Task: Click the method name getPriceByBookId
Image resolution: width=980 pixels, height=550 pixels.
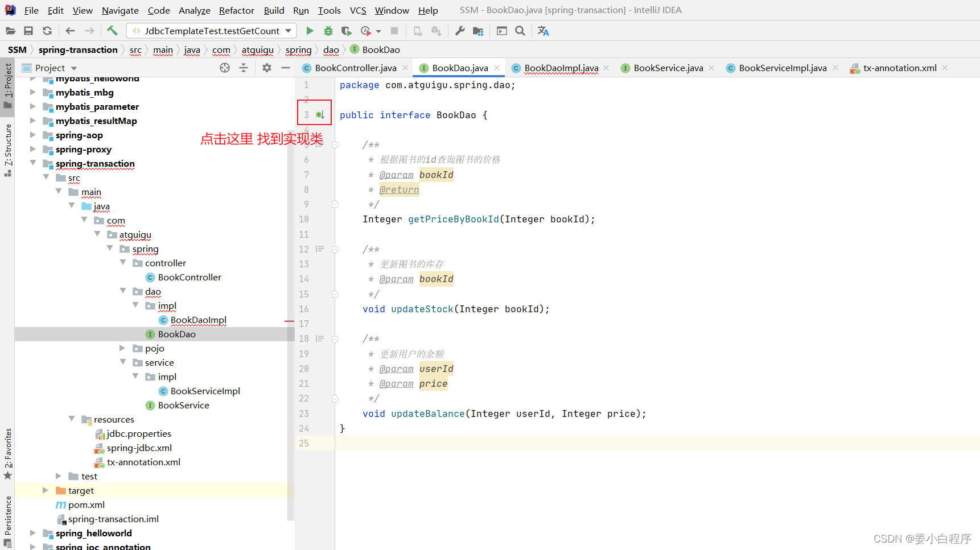Action: 453,219
